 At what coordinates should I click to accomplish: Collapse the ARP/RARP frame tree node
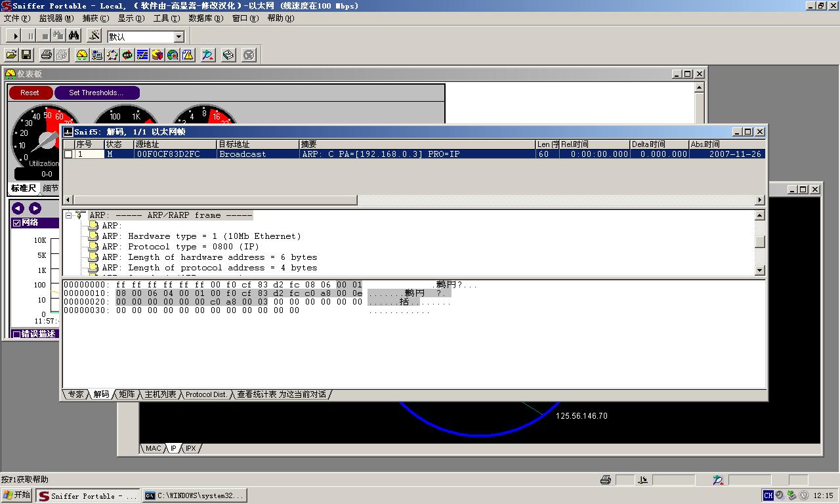[x=68, y=215]
